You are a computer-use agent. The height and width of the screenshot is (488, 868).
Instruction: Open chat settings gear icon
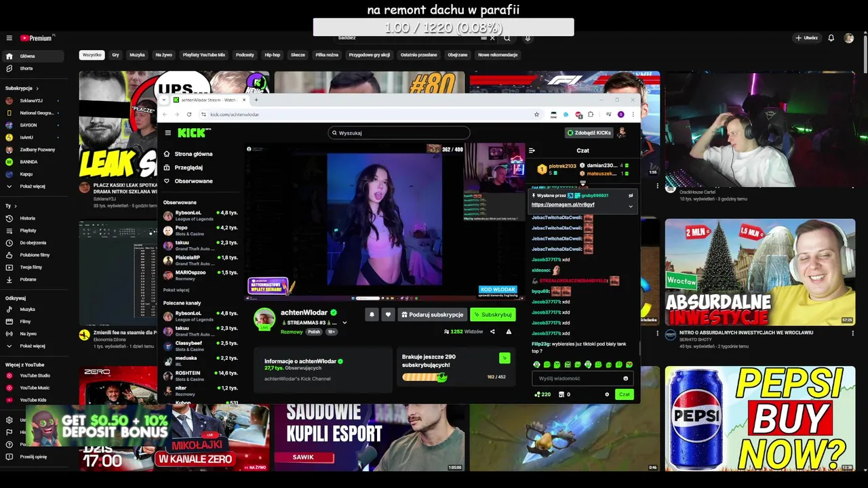point(607,394)
